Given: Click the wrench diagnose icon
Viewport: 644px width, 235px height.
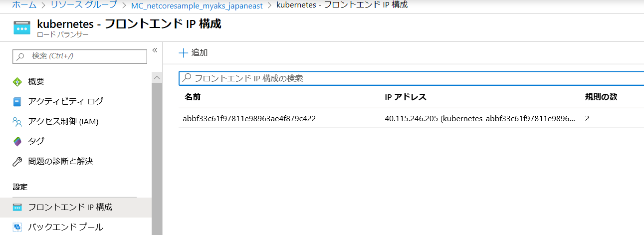Looking at the screenshot, I should 17,161.
